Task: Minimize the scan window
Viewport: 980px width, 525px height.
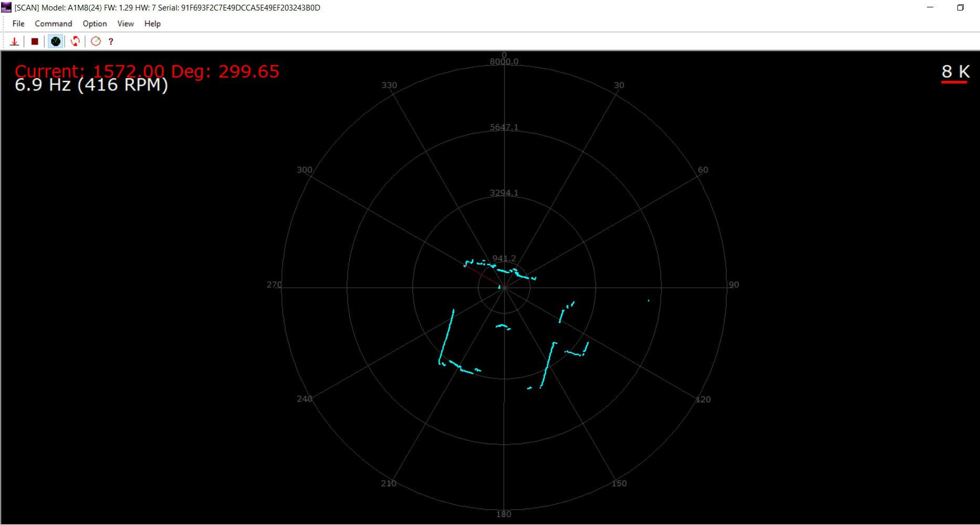Action: click(x=931, y=7)
